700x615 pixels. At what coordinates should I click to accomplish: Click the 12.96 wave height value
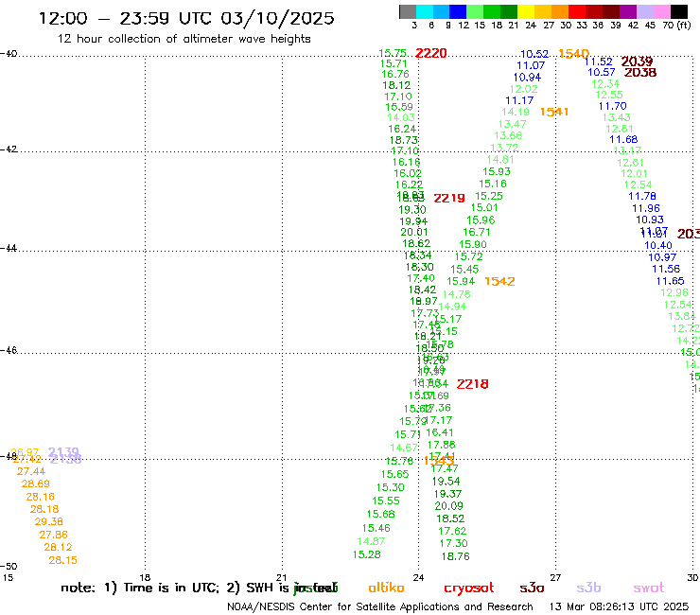click(674, 292)
